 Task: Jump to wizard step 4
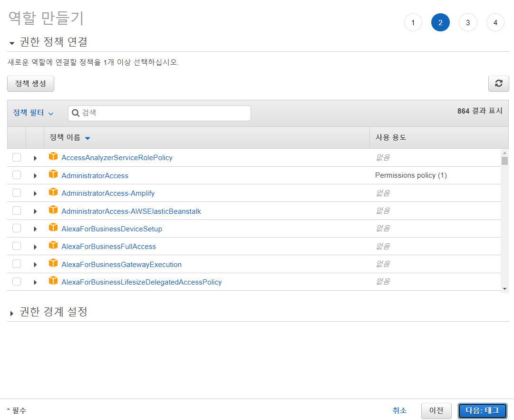495,23
